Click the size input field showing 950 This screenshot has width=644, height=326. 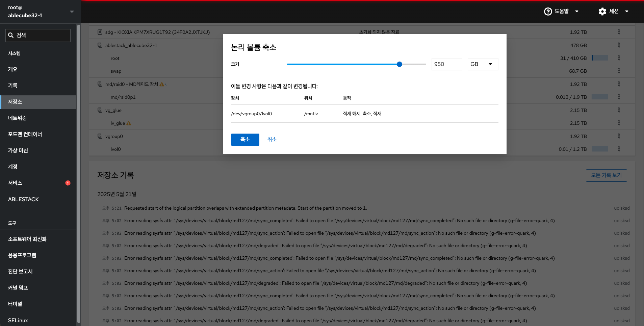click(x=446, y=64)
